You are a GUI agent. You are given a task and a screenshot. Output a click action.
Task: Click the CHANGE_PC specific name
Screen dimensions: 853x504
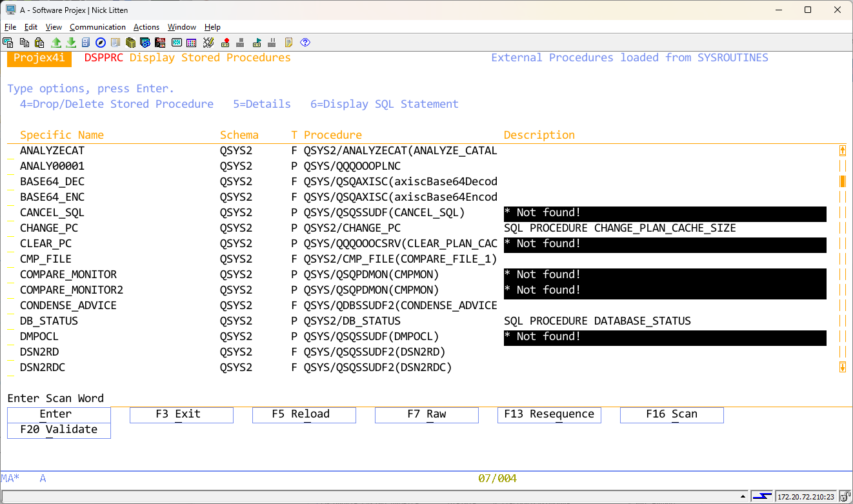pos(49,228)
